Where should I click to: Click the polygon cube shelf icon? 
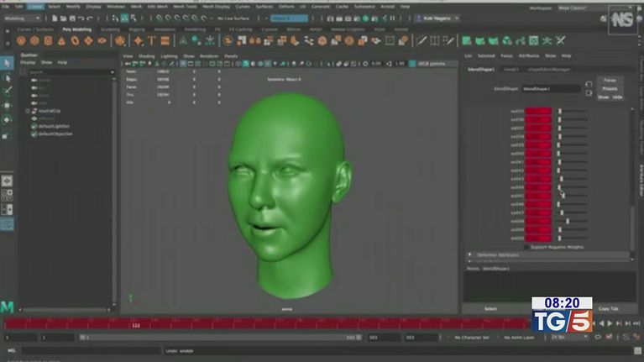tap(35, 40)
